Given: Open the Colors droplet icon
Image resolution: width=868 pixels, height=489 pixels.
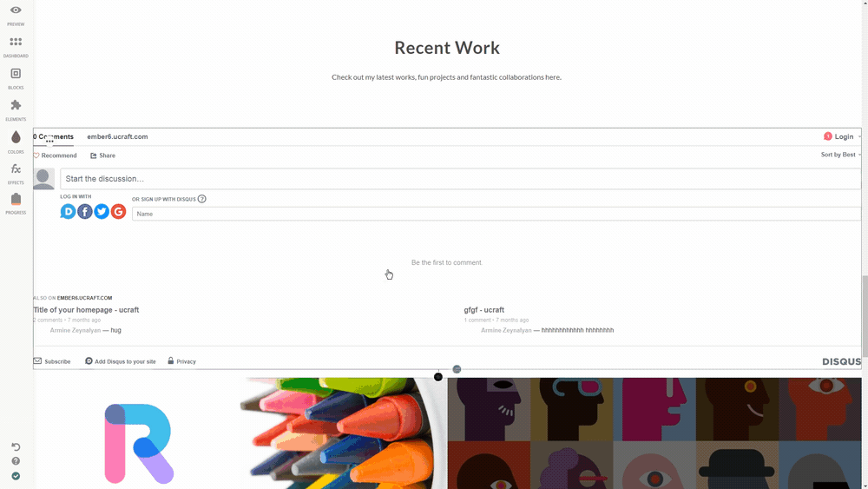Looking at the screenshot, I should [x=16, y=136].
